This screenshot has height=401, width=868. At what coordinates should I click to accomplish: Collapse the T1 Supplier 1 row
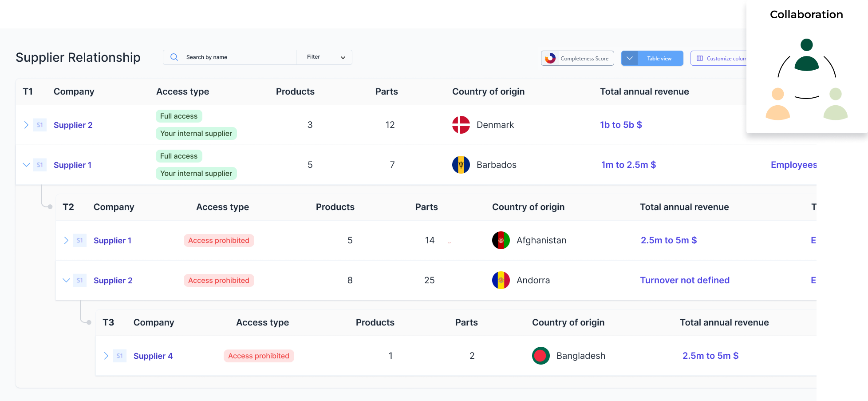pyautogui.click(x=26, y=165)
